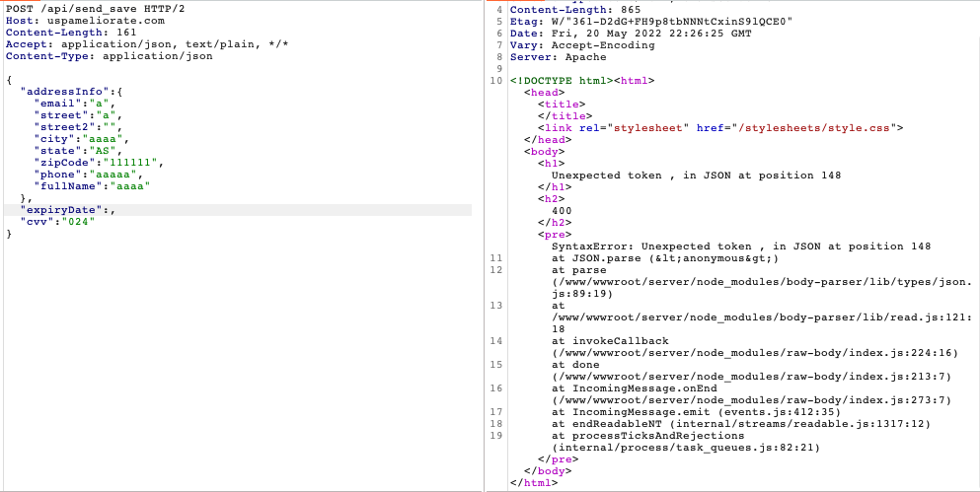Image resolution: width=980 pixels, height=492 pixels.
Task: Click the highlighted "expiryDate" line
Action: click(x=238, y=210)
